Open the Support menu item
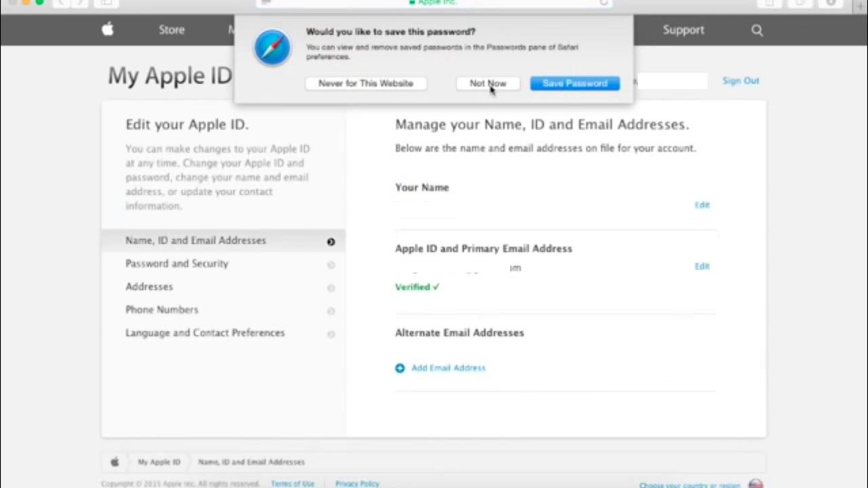This screenshot has height=488, width=868. [684, 30]
